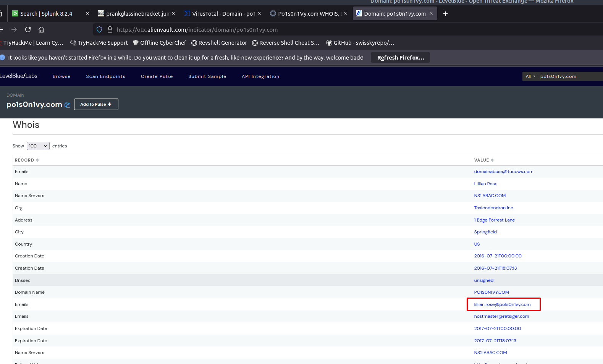Open 2016-07-21T00:00:00 creation date link
This screenshot has height=364, width=603.
[498, 256]
